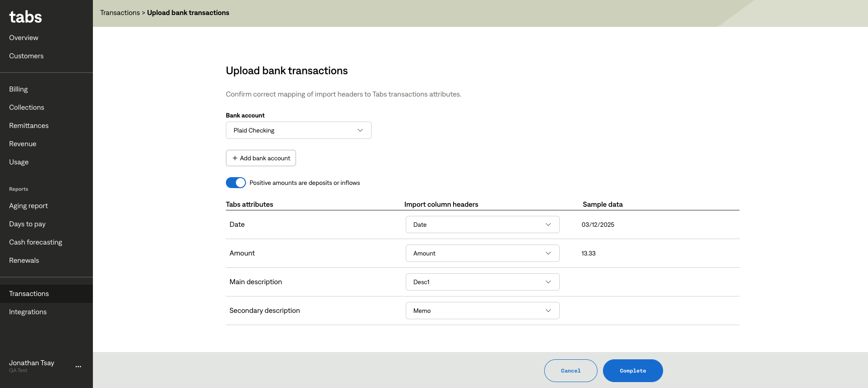Open the Customers page
Viewport: 868px width, 388px height.
(26, 56)
